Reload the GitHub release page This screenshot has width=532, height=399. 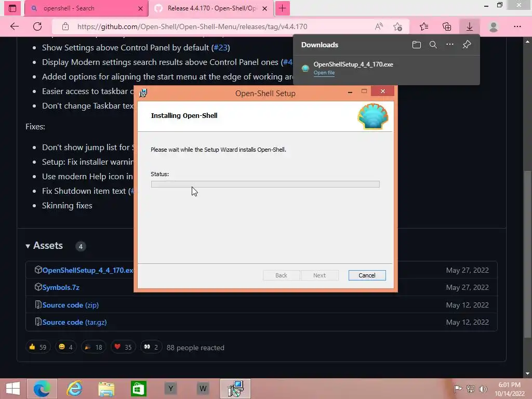click(37, 26)
